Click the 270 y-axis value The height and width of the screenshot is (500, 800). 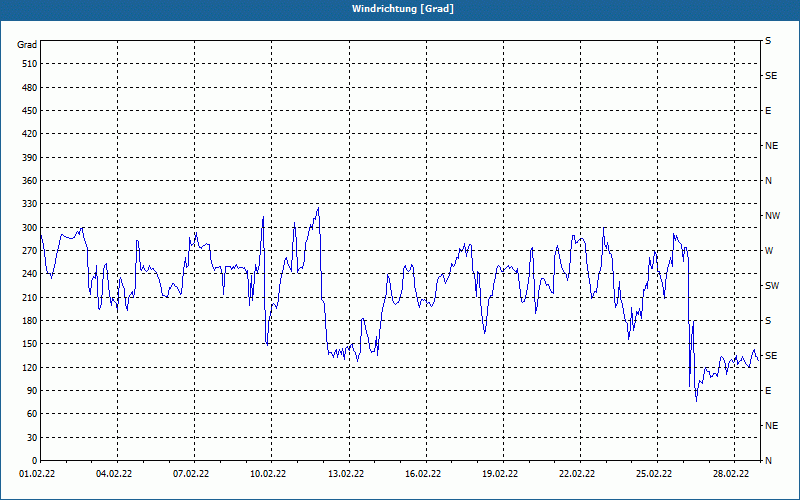(29, 251)
